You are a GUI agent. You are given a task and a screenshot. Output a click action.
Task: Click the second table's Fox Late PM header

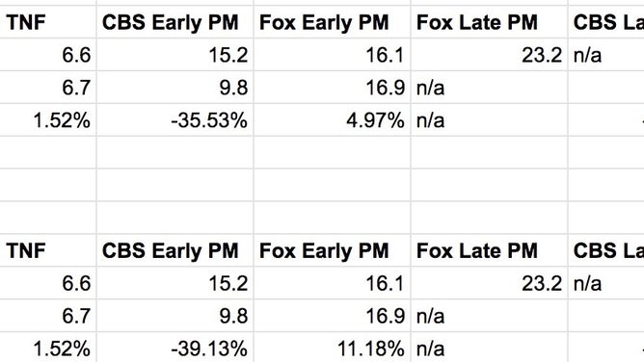pos(489,250)
